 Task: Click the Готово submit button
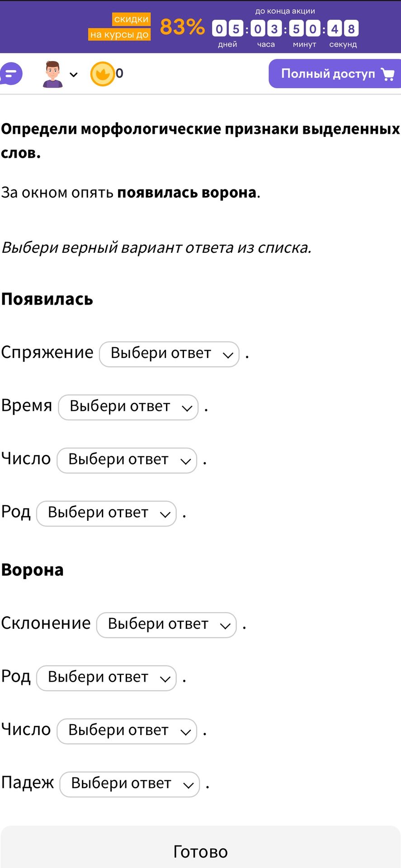pyautogui.click(x=200, y=849)
